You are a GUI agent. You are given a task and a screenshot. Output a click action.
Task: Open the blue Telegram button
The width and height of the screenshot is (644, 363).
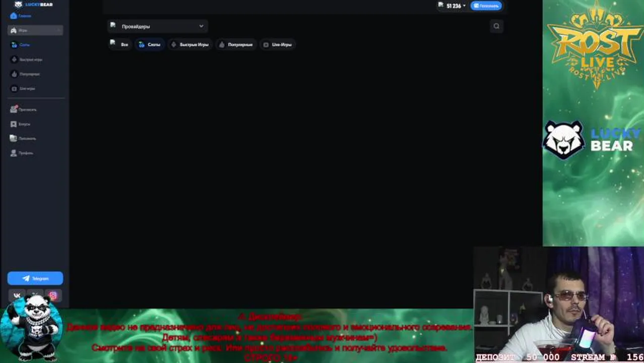click(35, 278)
